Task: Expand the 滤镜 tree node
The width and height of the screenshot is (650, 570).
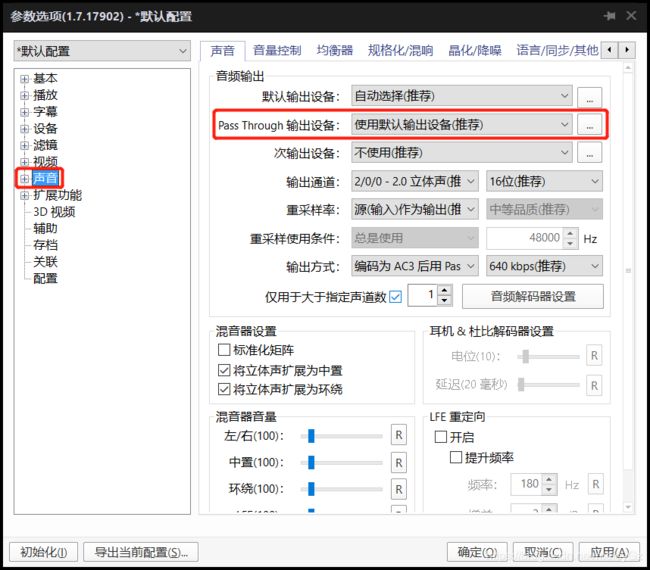Action: pyautogui.click(x=24, y=146)
